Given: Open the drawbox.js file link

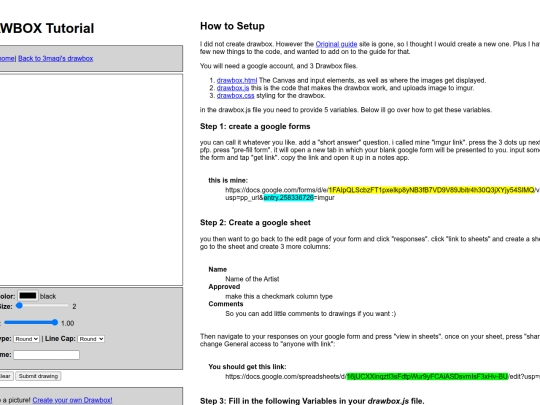Looking at the screenshot, I should tap(233, 88).
